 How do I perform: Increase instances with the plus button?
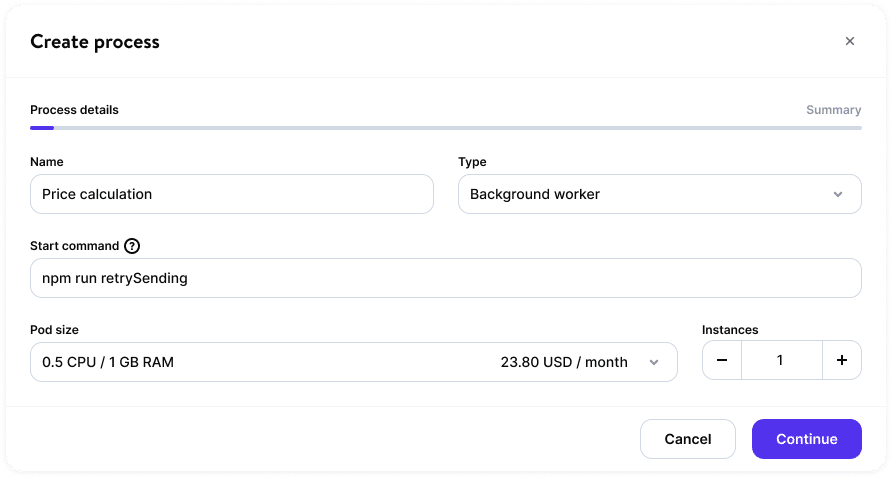click(841, 361)
